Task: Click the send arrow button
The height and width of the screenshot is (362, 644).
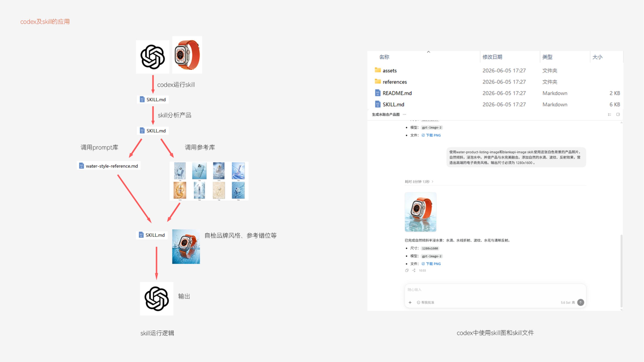Action: (x=581, y=303)
